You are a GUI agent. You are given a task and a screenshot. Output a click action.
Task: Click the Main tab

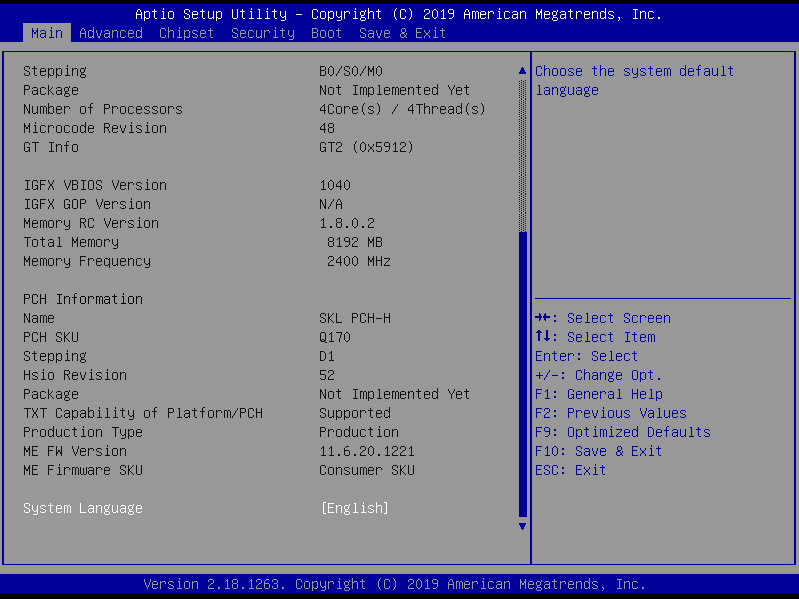(47, 33)
